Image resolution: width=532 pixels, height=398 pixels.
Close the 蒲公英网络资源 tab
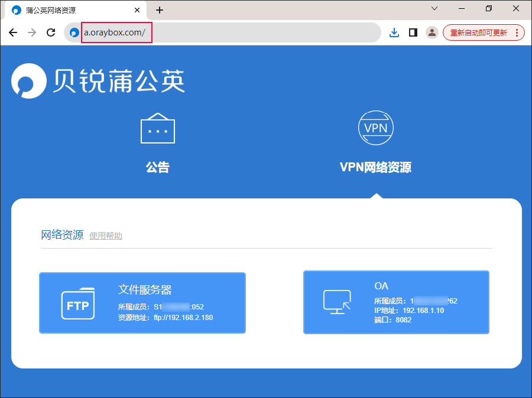[137, 10]
